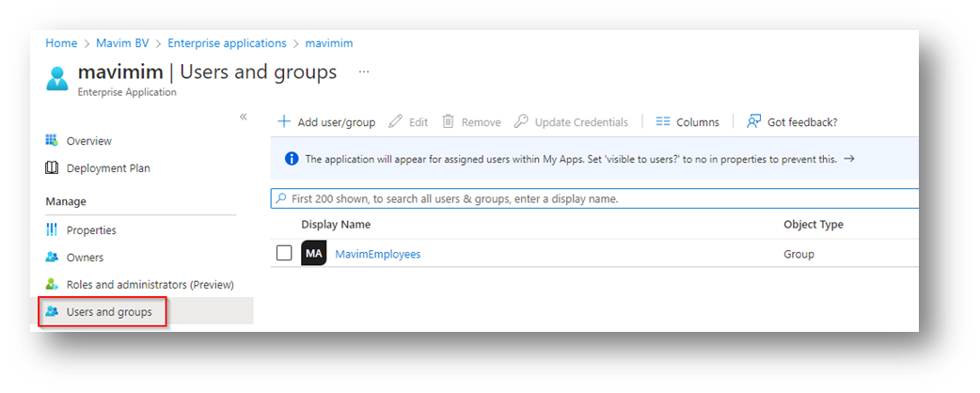Image resolution: width=980 pixels, height=393 pixels.
Task: Click the mavimim breadcrumb link
Action: [329, 43]
